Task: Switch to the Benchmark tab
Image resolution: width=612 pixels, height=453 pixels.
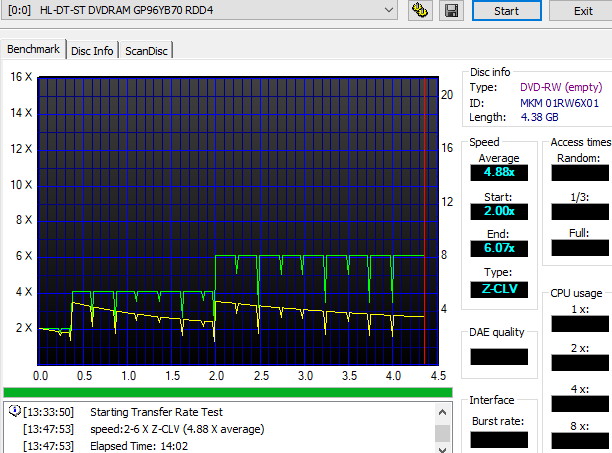Action: 34,49
